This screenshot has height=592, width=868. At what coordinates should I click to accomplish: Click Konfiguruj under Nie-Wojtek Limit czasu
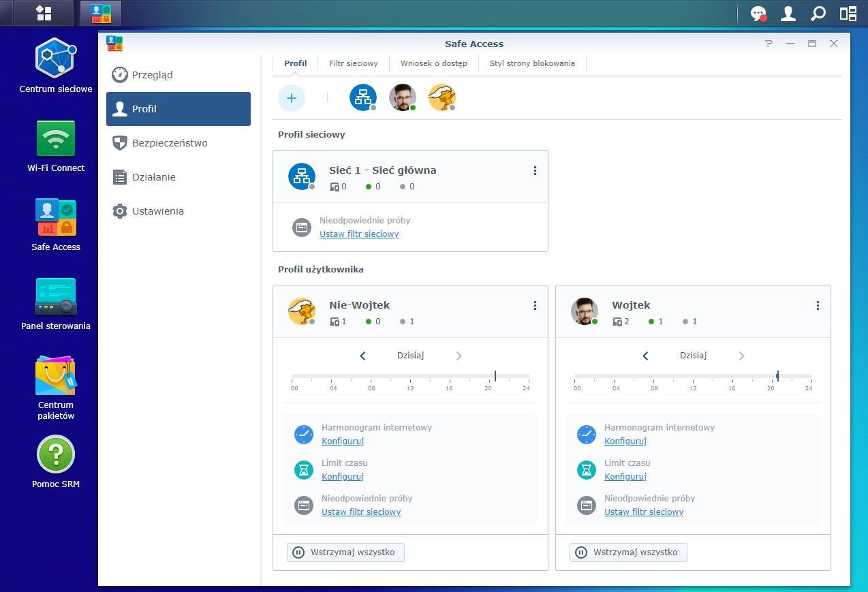pyautogui.click(x=343, y=477)
